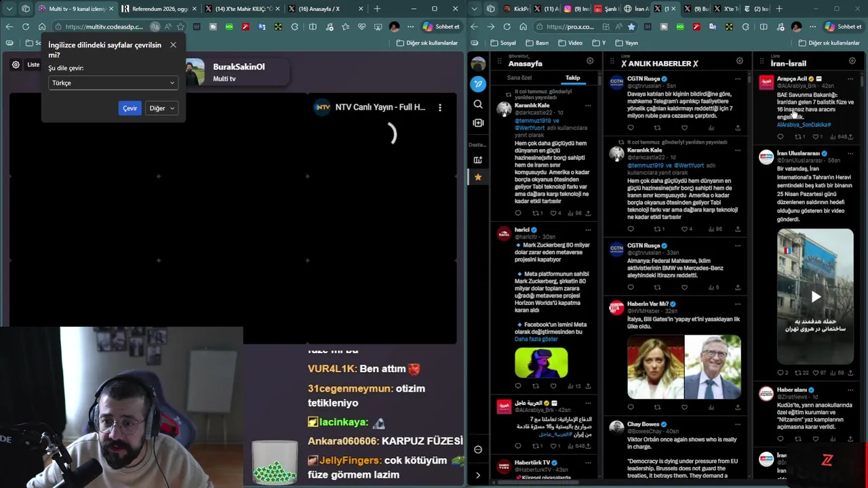The height and width of the screenshot is (488, 868).
Task: Select the starred deck icon in X Pro sidebar
Action: 478,177
